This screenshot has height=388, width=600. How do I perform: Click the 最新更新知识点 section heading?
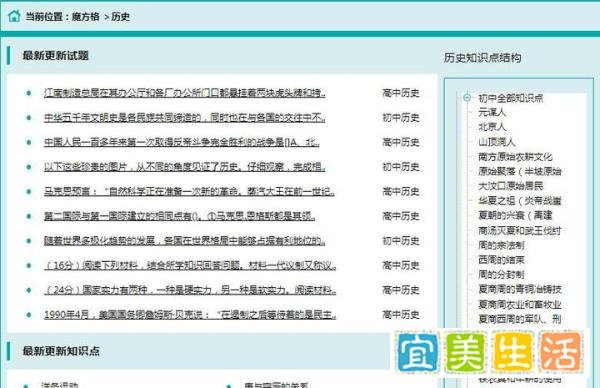[x=61, y=351]
